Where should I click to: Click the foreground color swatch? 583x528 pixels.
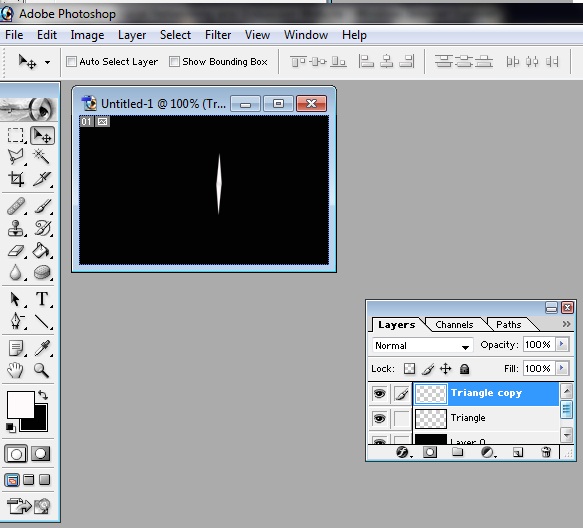pos(21,404)
